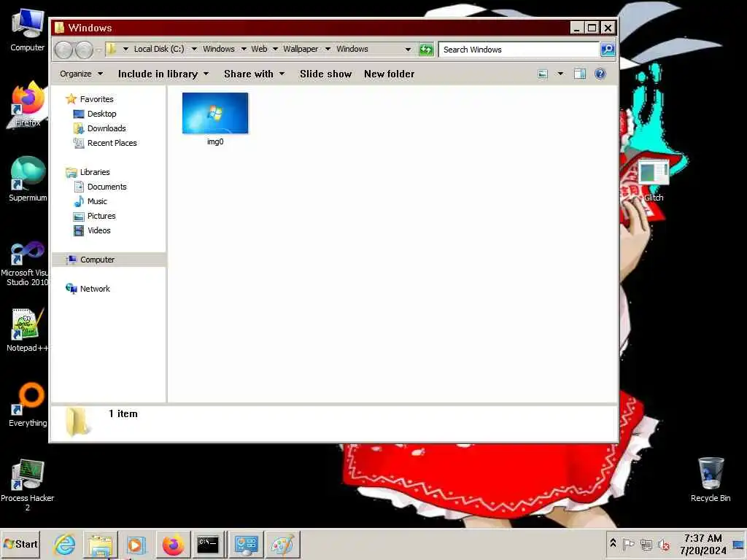
Task: Click the Action Center flag tray icon
Action: coord(628,544)
